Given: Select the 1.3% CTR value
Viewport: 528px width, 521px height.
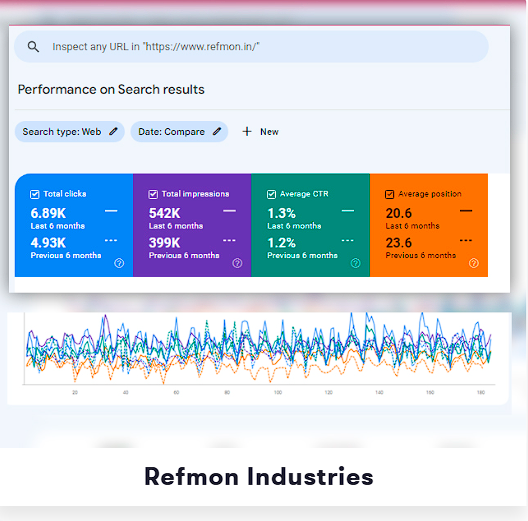Looking at the screenshot, I should [x=282, y=213].
